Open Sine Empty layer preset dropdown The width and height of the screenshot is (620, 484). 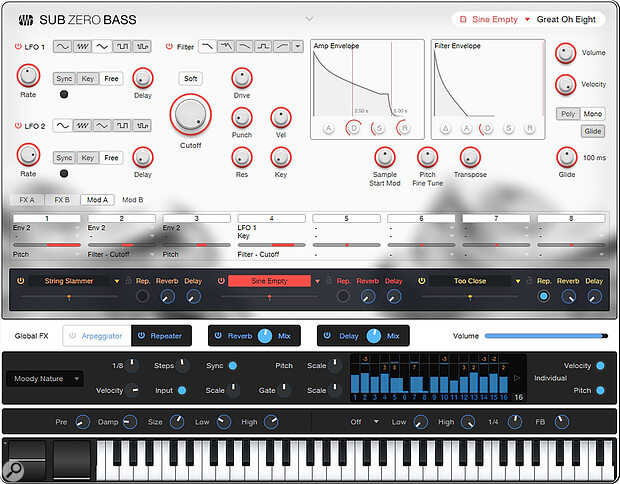click(x=317, y=281)
